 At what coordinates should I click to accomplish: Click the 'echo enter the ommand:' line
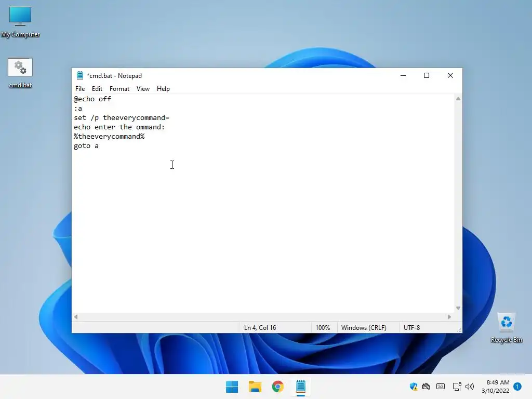119,127
